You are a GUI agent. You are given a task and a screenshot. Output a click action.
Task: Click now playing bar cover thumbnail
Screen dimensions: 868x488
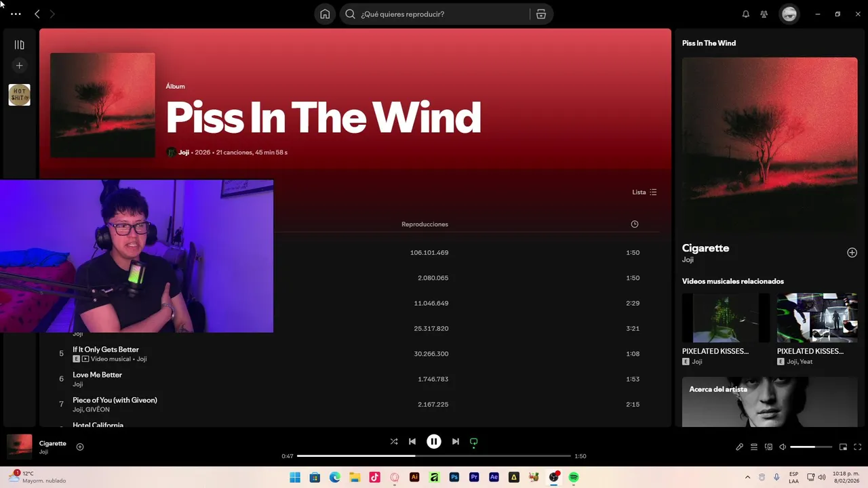pyautogui.click(x=20, y=447)
